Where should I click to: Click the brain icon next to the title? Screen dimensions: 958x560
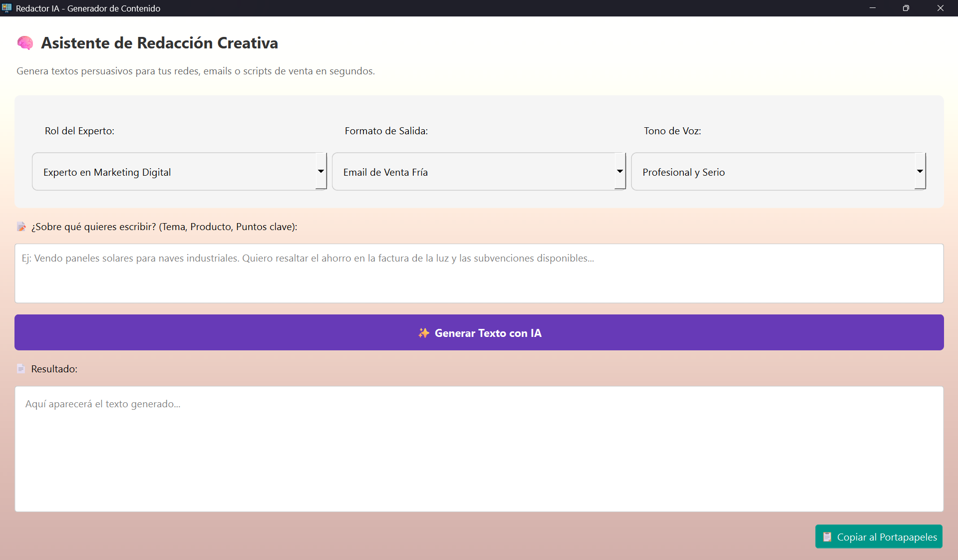click(x=24, y=43)
